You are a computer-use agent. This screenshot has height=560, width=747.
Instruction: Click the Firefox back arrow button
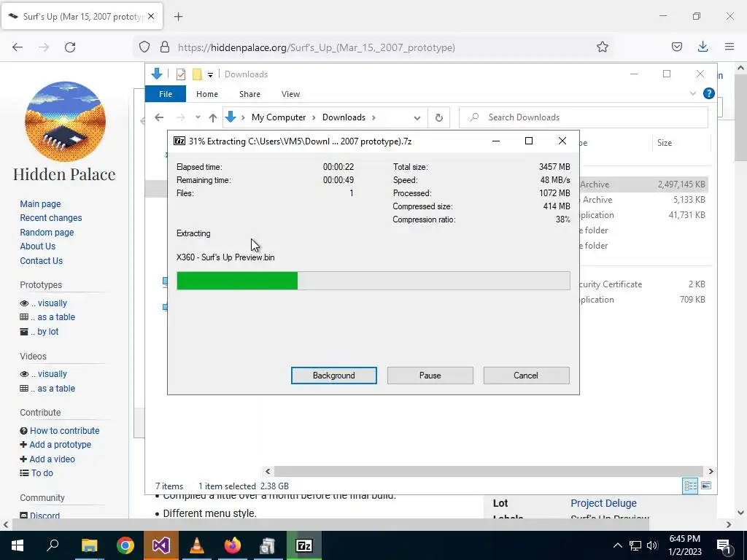point(18,47)
